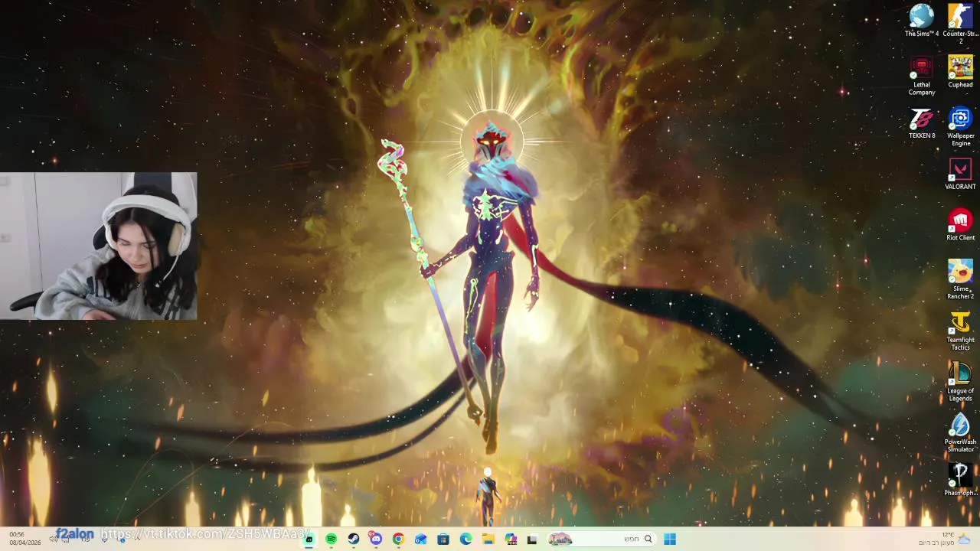The width and height of the screenshot is (980, 551).
Task: Open Google Chrome from the taskbar
Action: click(x=398, y=540)
